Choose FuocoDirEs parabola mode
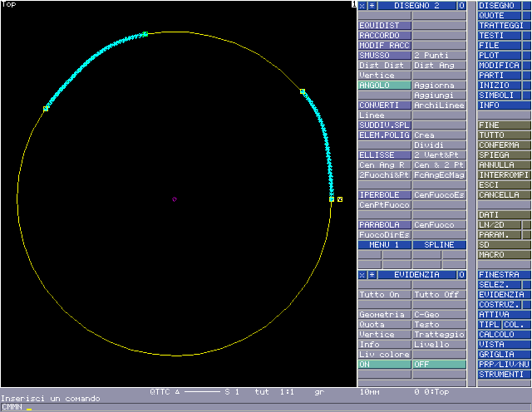This screenshot has height=412, width=532. tap(385, 234)
